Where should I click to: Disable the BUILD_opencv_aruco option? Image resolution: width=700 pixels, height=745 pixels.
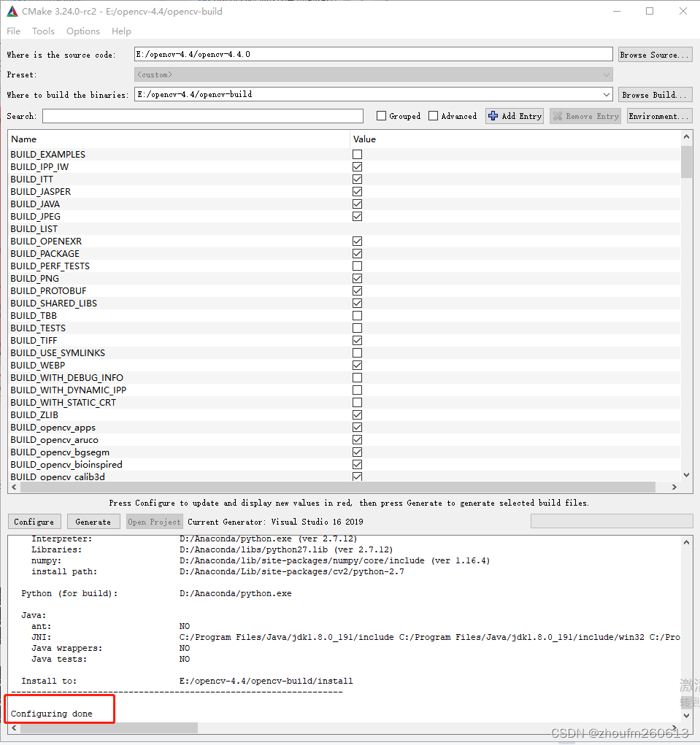[357, 439]
